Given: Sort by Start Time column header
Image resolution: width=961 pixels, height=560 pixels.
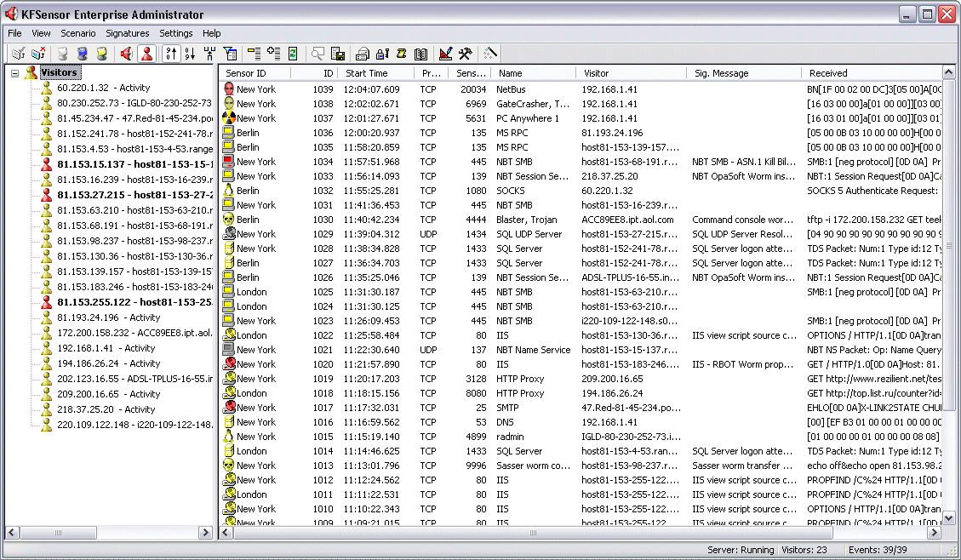Looking at the screenshot, I should (x=376, y=73).
